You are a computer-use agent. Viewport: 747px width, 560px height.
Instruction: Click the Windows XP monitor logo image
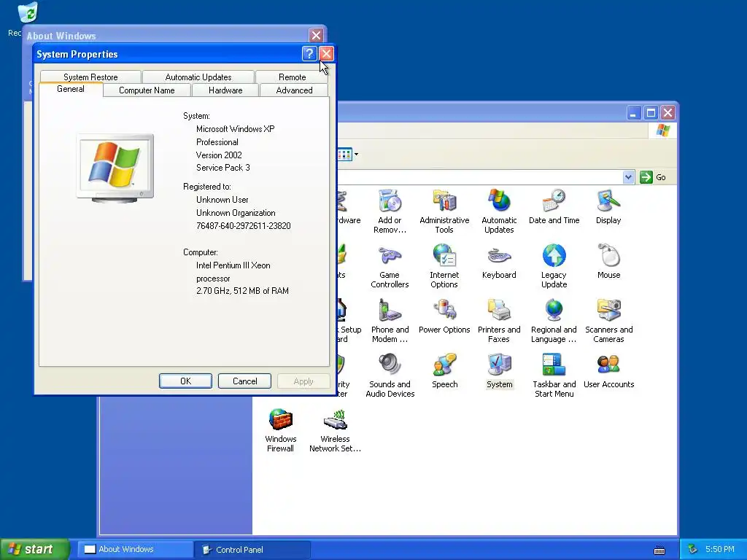pos(115,168)
